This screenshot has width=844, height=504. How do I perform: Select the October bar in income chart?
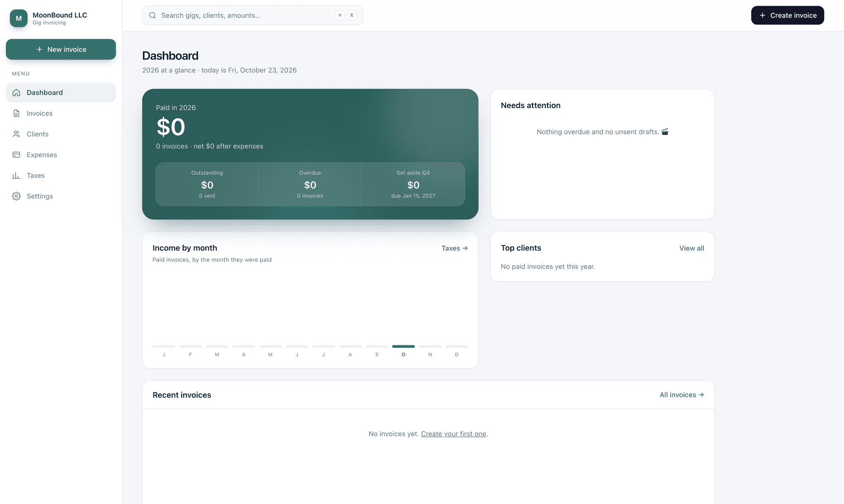pos(404,346)
